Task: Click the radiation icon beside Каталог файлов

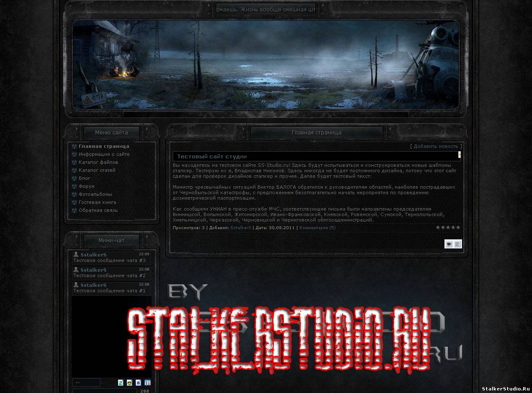Action: pos(75,163)
